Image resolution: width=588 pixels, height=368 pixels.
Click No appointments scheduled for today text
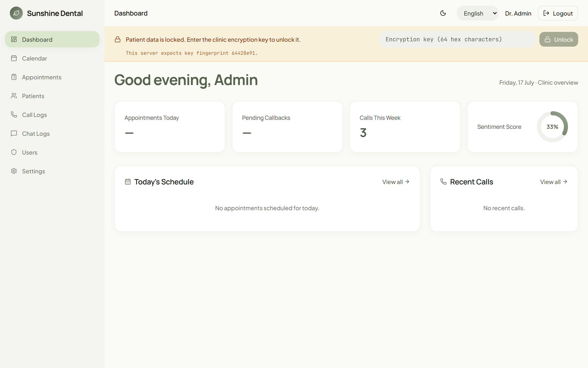tap(267, 208)
